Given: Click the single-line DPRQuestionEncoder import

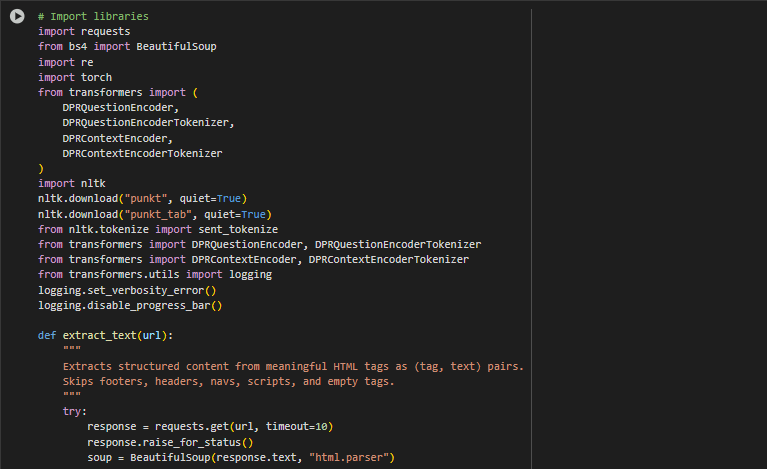Looking at the screenshot, I should click(260, 245).
